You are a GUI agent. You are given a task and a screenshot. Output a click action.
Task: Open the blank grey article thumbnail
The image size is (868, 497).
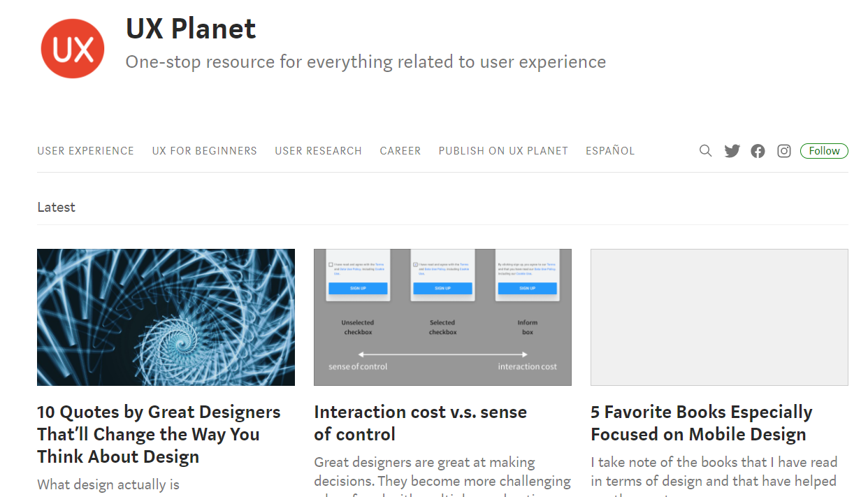coord(719,317)
